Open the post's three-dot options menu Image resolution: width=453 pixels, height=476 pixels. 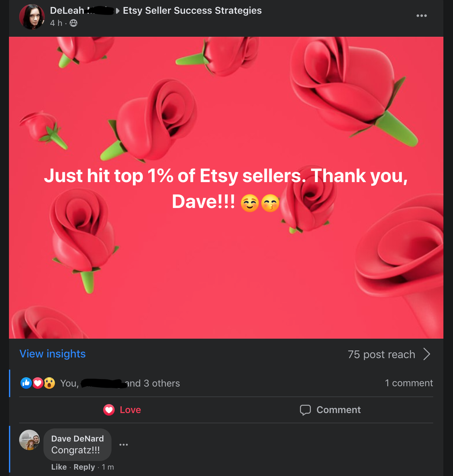tap(421, 16)
